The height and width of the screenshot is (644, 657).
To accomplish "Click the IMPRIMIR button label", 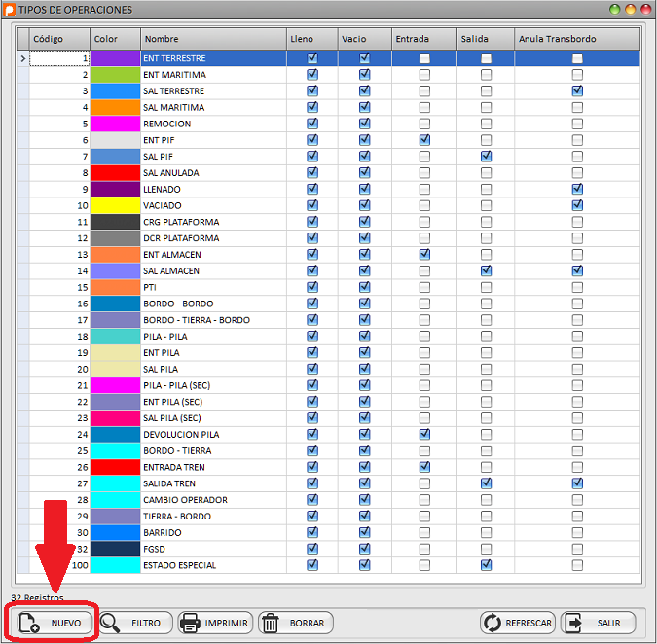I will click(226, 623).
